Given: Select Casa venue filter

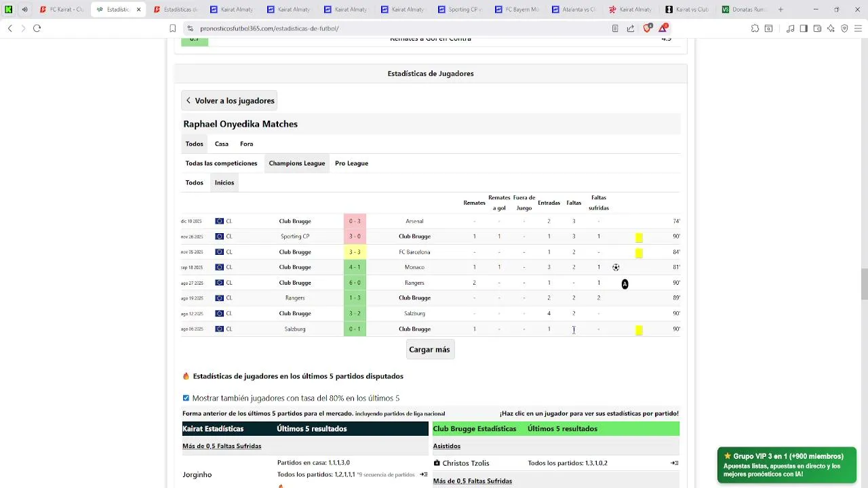Looking at the screenshot, I should click(222, 144).
